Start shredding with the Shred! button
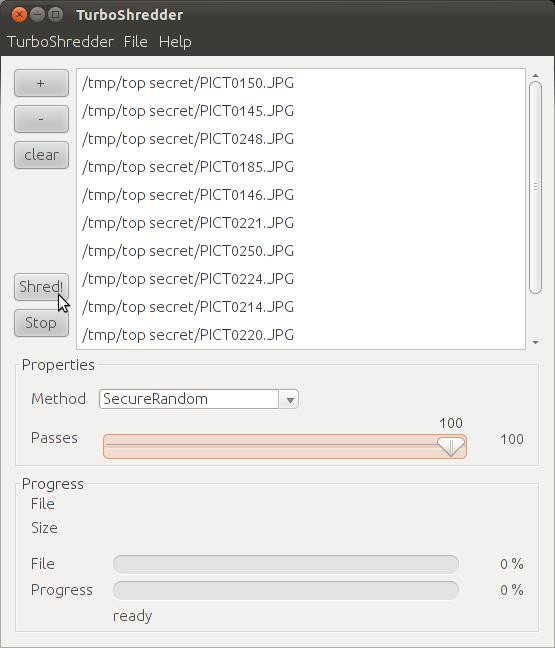 point(41,287)
